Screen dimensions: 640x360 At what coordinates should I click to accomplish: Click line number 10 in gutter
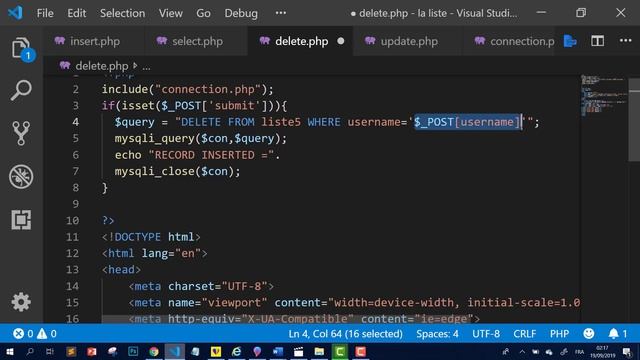72,220
